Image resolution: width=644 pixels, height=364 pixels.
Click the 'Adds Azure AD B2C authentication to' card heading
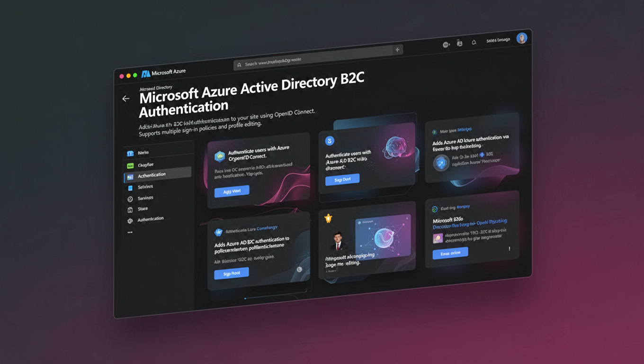(252, 246)
